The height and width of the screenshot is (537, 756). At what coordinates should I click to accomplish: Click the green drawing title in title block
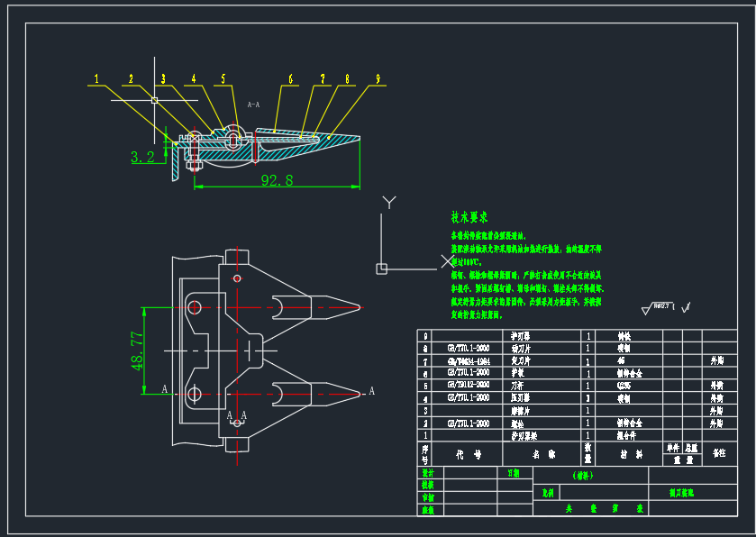(681, 493)
